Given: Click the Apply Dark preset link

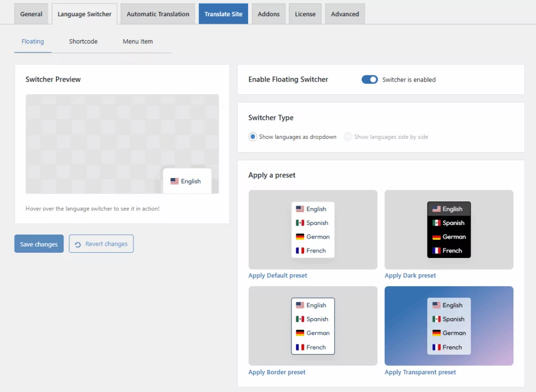Looking at the screenshot, I should (410, 275).
